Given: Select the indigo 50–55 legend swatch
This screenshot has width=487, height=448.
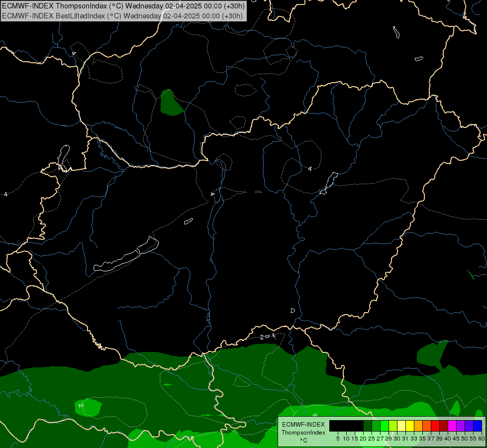Looking at the screenshot, I should [469, 426].
